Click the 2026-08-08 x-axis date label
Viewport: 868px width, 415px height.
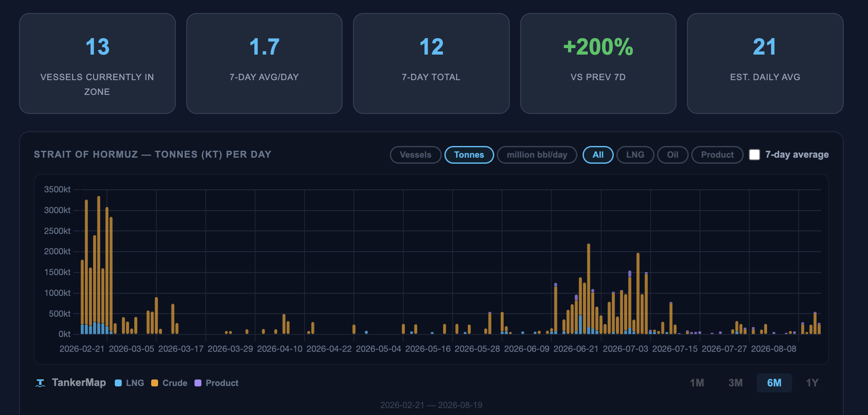point(774,349)
